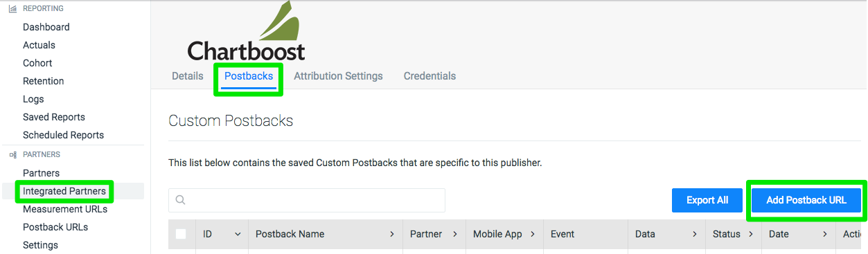Click the Event column header
868x254 pixels.
point(585,235)
